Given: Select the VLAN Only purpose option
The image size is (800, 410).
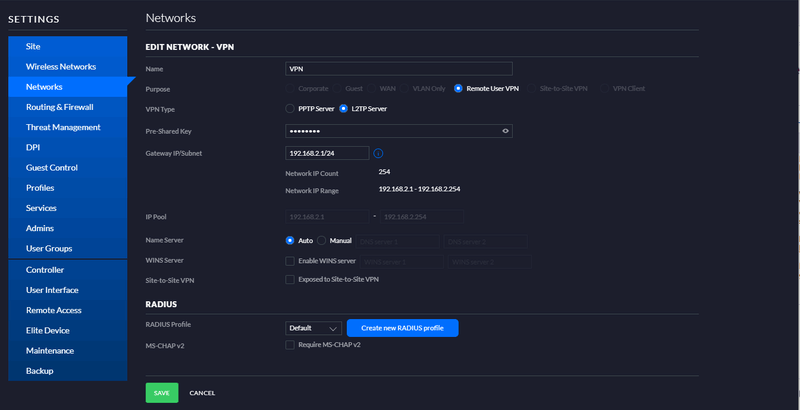Looking at the screenshot, I should pos(404,88).
